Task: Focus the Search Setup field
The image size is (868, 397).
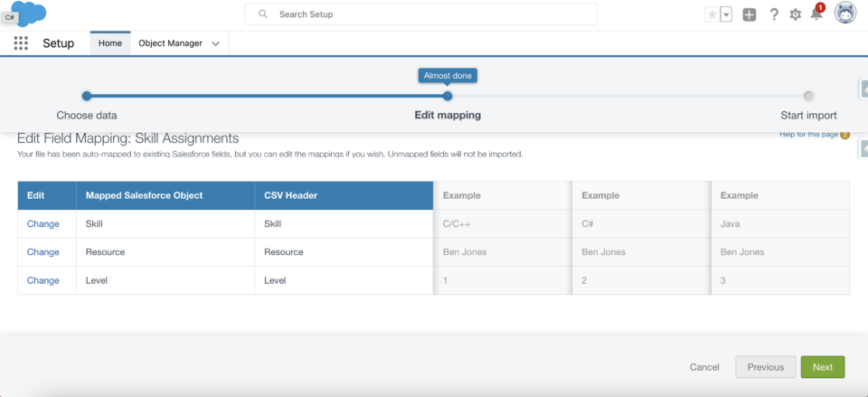Action: 421,14
